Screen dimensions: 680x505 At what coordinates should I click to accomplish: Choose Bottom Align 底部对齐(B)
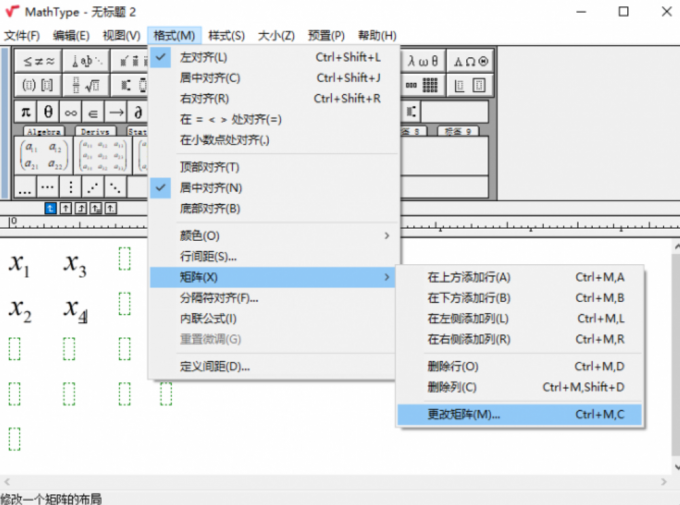click(272, 209)
